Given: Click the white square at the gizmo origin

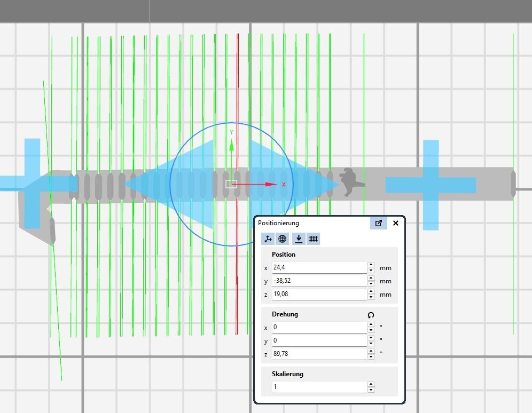Looking at the screenshot, I should (231, 184).
